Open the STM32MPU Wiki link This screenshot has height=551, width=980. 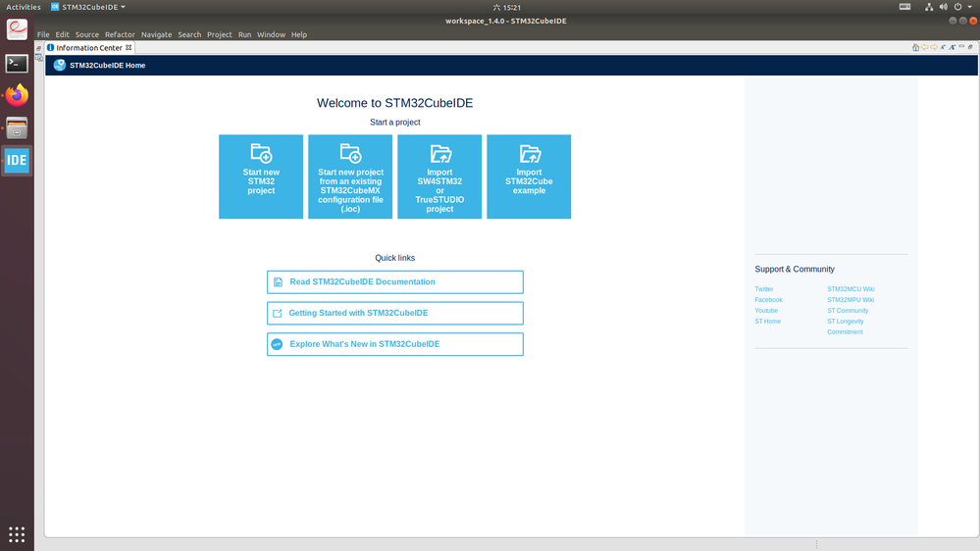[850, 300]
